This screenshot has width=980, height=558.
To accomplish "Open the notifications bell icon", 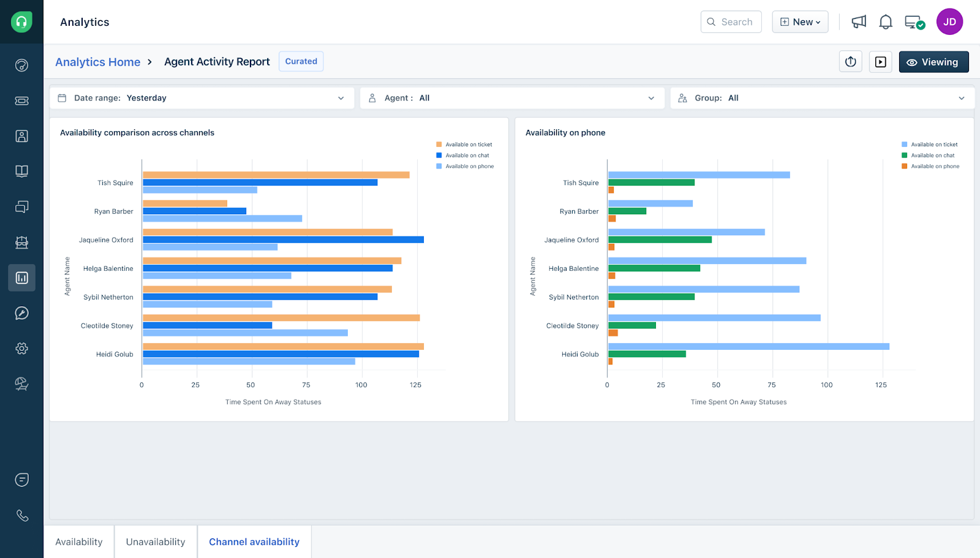I will pyautogui.click(x=886, y=22).
